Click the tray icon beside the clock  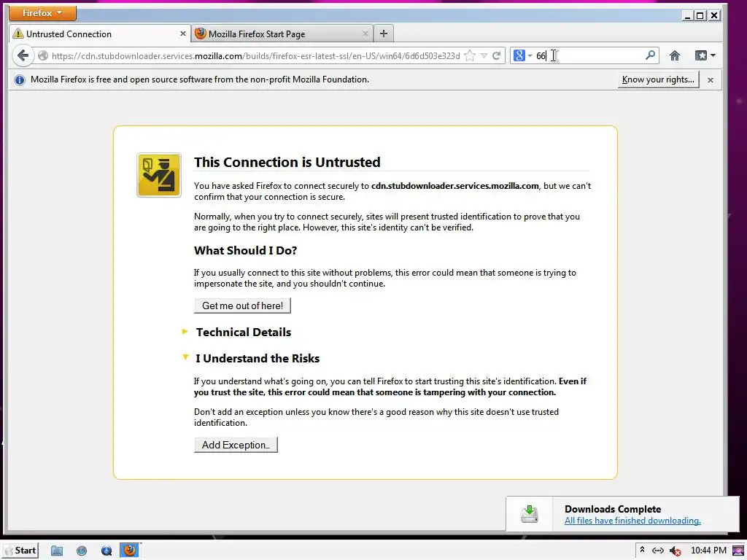pyautogui.click(x=738, y=551)
